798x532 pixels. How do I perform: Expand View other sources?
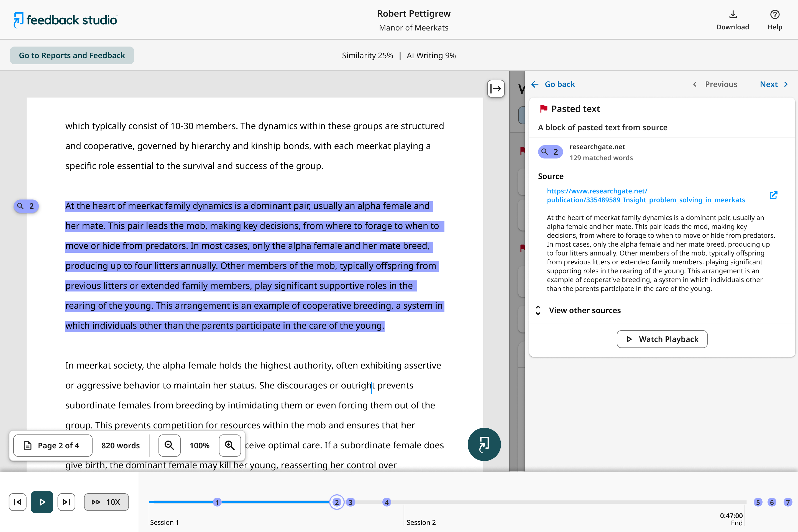(x=584, y=310)
